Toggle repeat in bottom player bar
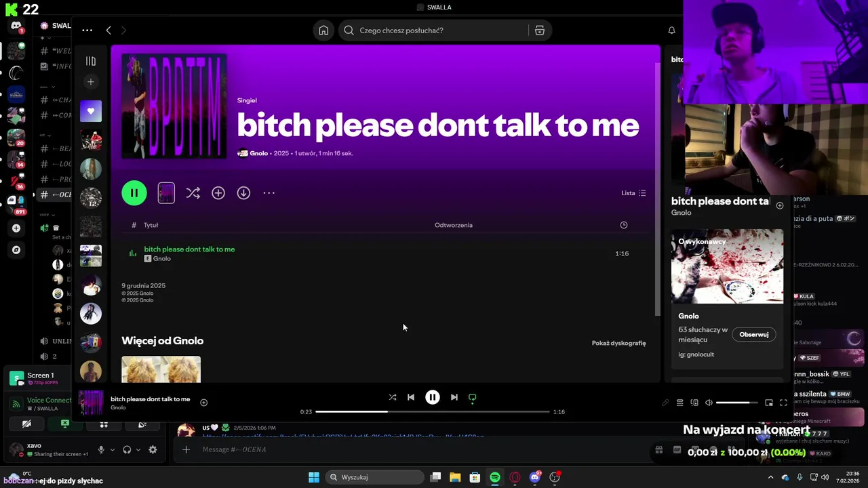 coord(473,397)
